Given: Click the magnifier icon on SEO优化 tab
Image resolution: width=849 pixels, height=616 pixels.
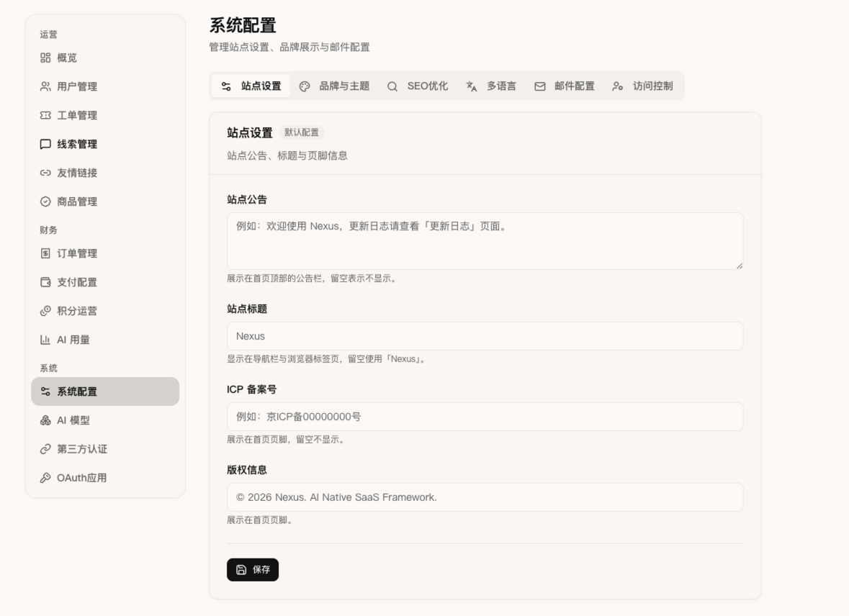Looking at the screenshot, I should point(392,86).
